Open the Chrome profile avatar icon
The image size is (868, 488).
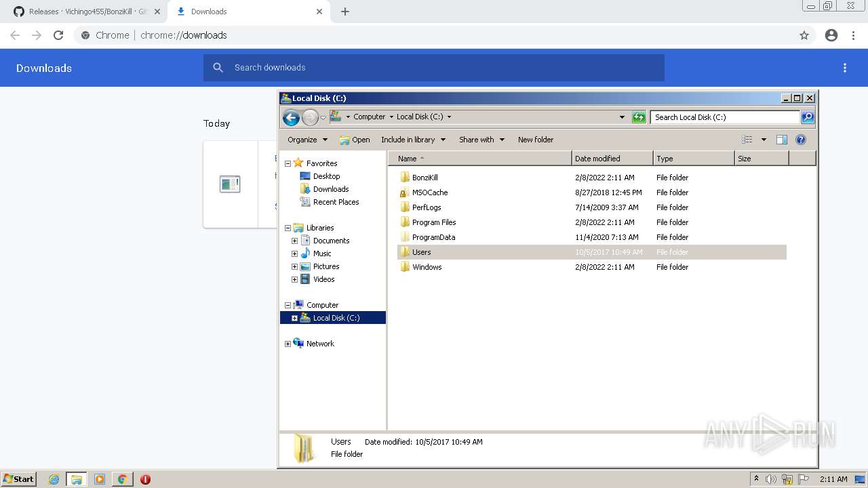point(831,35)
